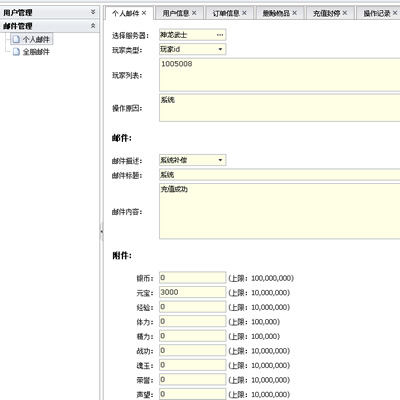The height and width of the screenshot is (400, 400).
Task: Click the 精力 amount field
Action: (193, 336)
